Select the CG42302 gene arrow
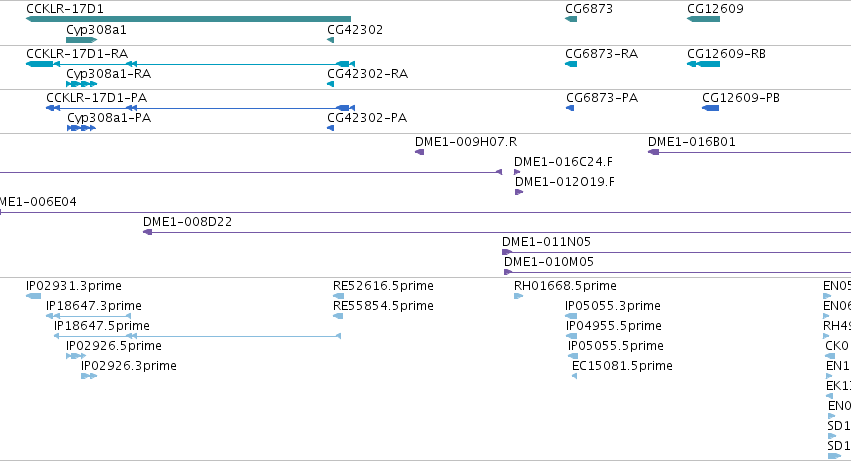Image resolution: width=851 pixels, height=461 pixels. (331, 40)
